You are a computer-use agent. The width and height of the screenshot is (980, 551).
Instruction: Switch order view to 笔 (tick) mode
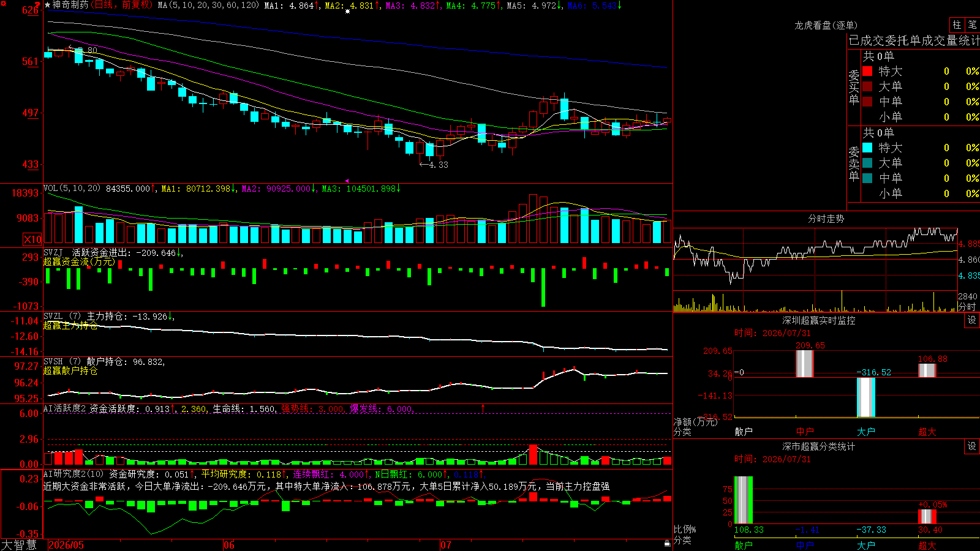(x=972, y=25)
